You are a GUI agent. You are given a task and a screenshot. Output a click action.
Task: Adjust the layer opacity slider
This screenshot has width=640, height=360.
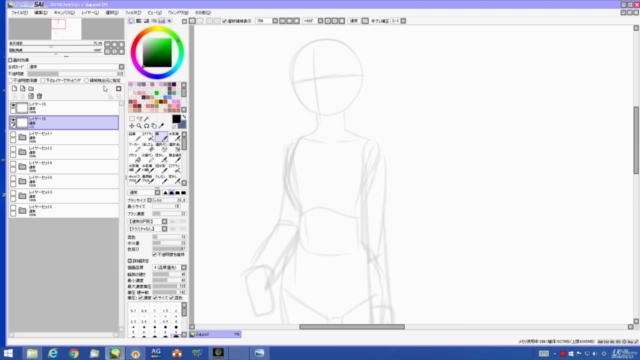coord(76,74)
